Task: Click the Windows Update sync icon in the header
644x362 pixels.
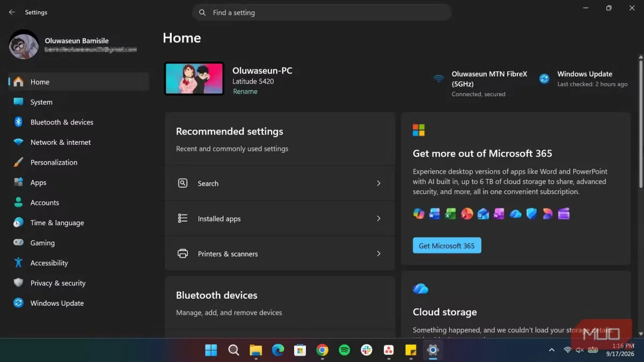Action: [x=544, y=79]
